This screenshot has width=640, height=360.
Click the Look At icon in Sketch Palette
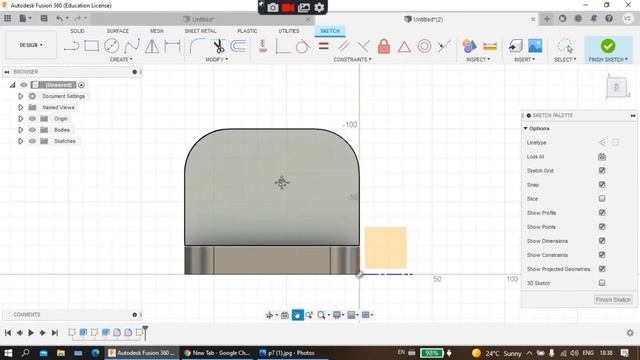(602, 157)
